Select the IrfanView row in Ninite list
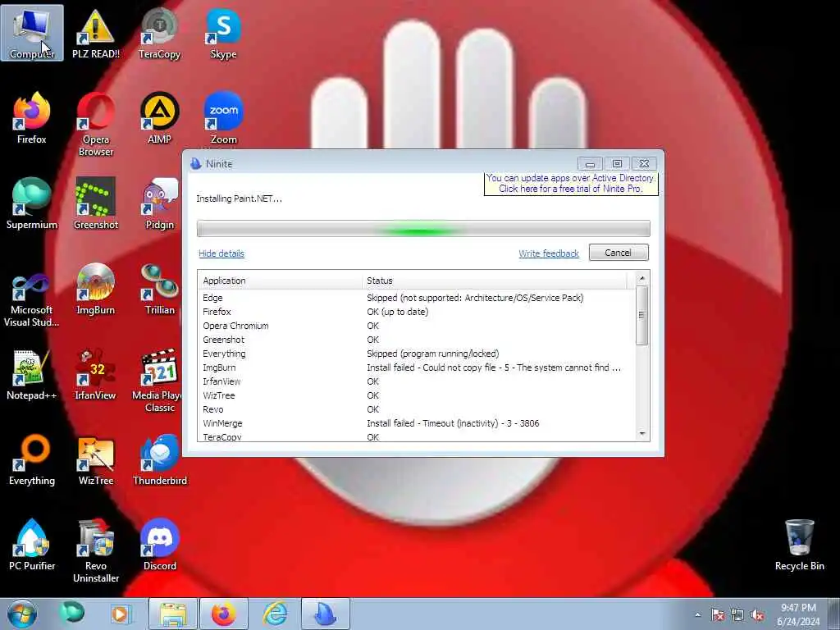Viewport: 840px width, 630px height. click(x=417, y=381)
